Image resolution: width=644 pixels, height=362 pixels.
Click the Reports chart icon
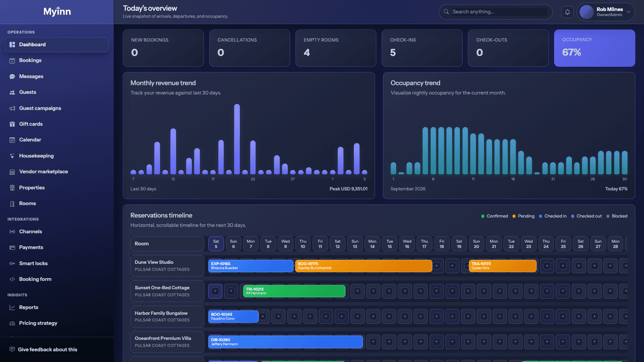pos(12,307)
